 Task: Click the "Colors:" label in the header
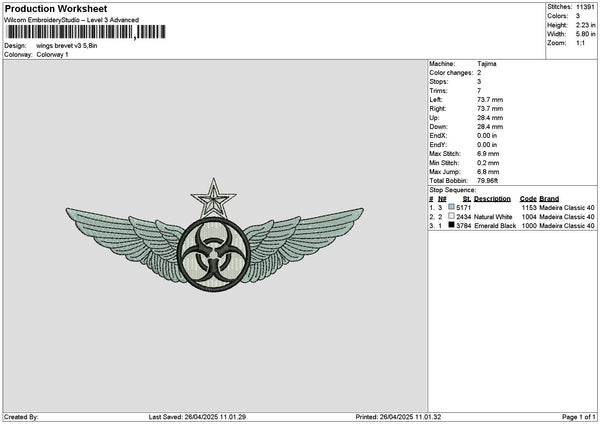[x=558, y=16]
